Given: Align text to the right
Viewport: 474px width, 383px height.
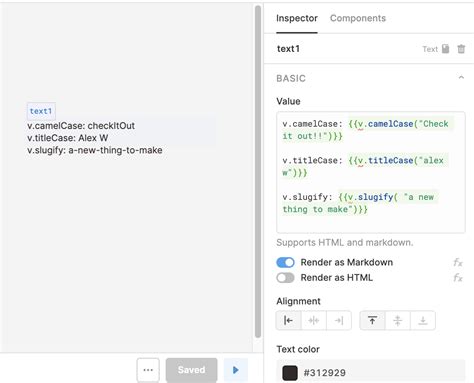Looking at the screenshot, I should point(339,320).
